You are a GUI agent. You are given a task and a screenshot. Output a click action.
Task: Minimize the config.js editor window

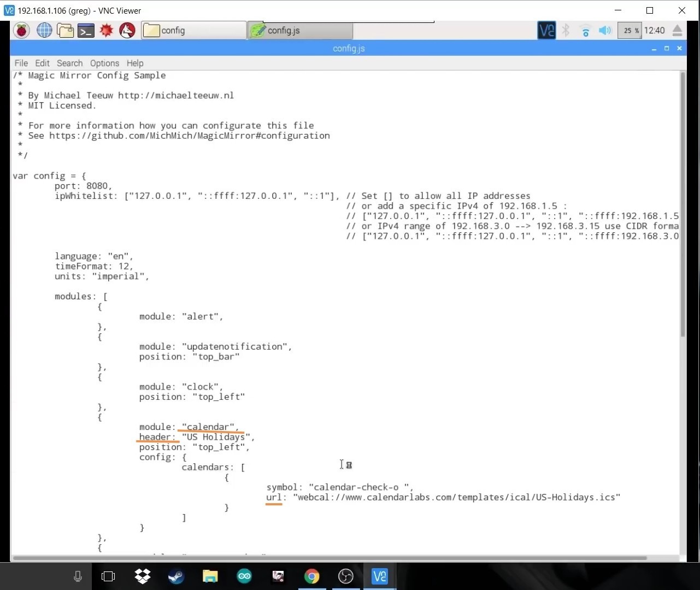point(654,49)
